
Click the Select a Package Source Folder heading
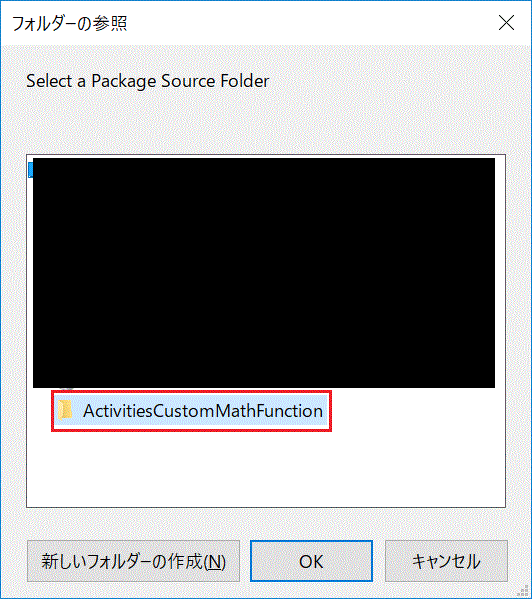[x=147, y=81]
